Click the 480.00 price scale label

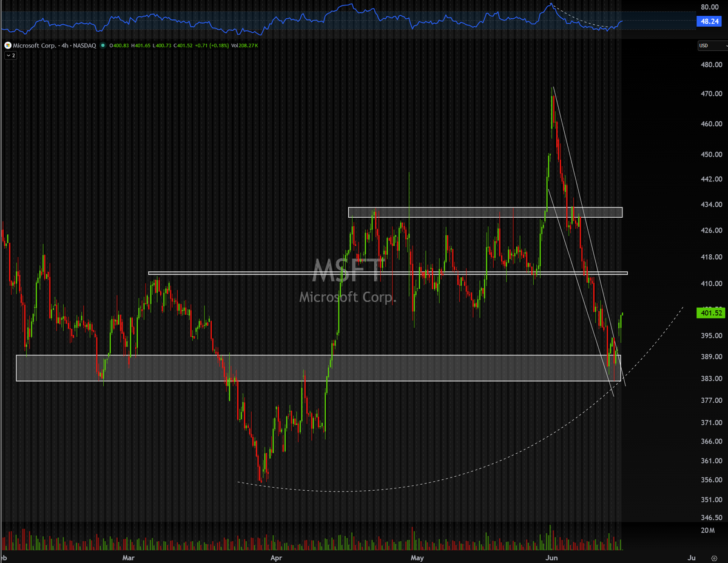pos(711,65)
